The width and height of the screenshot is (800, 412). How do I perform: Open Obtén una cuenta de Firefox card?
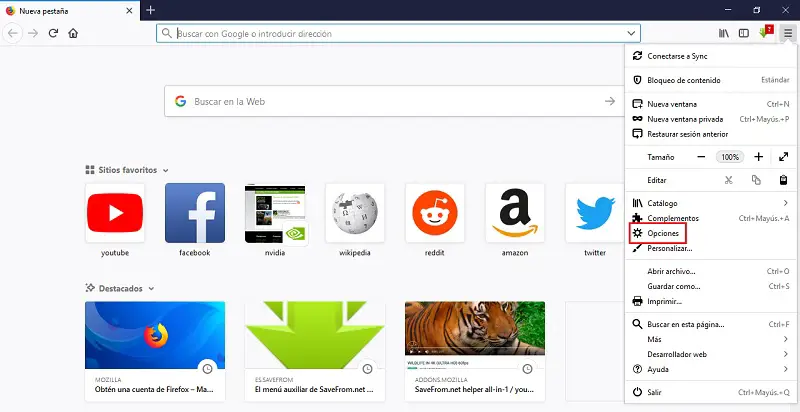[155, 351]
